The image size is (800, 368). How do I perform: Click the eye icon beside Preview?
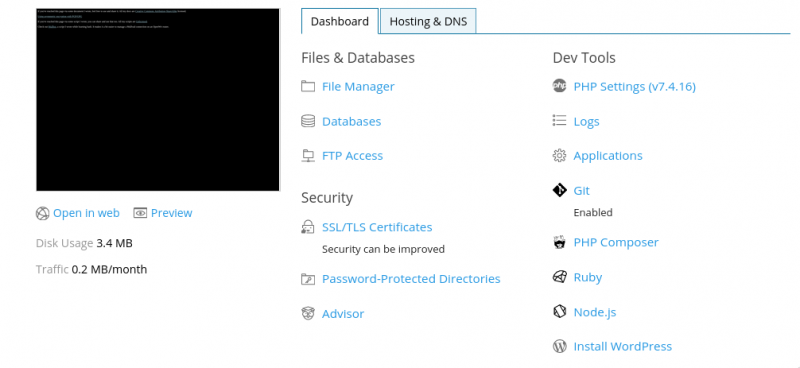(x=140, y=213)
